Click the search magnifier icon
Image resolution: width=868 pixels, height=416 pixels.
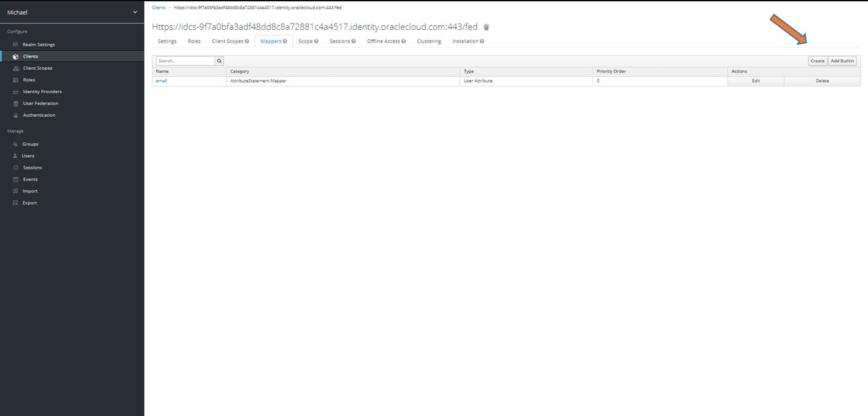pos(218,60)
